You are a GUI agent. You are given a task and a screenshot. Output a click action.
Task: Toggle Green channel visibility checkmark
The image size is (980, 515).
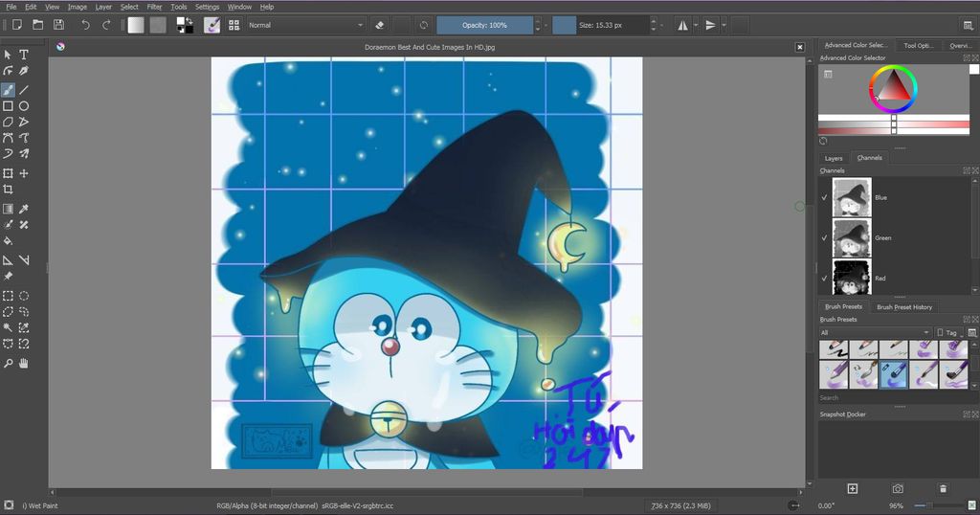click(x=824, y=238)
